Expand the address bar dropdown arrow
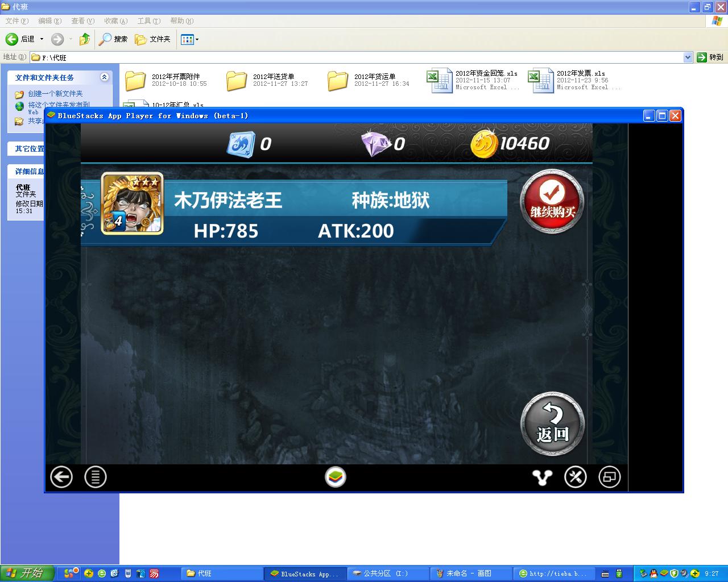This screenshot has width=728, height=582. coord(688,57)
